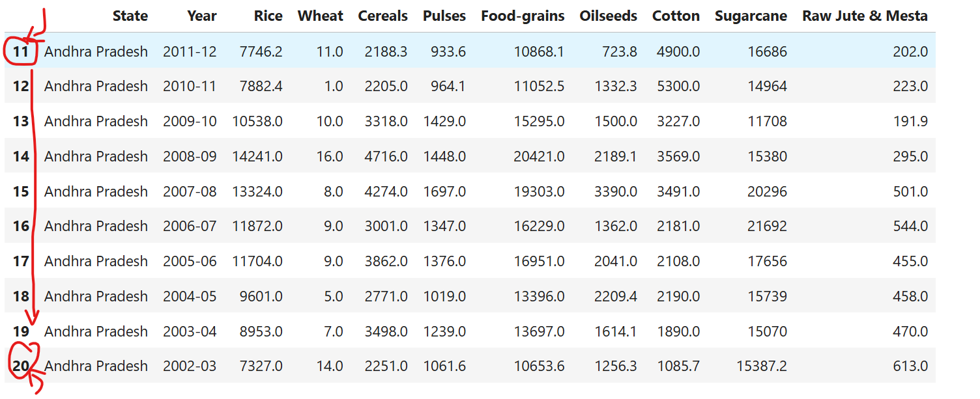Select the Cereals column header
This screenshot has width=980, height=399.
click(x=382, y=16)
